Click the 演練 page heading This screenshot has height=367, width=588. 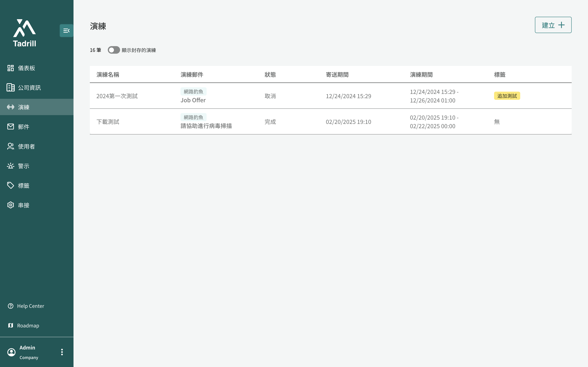98,26
